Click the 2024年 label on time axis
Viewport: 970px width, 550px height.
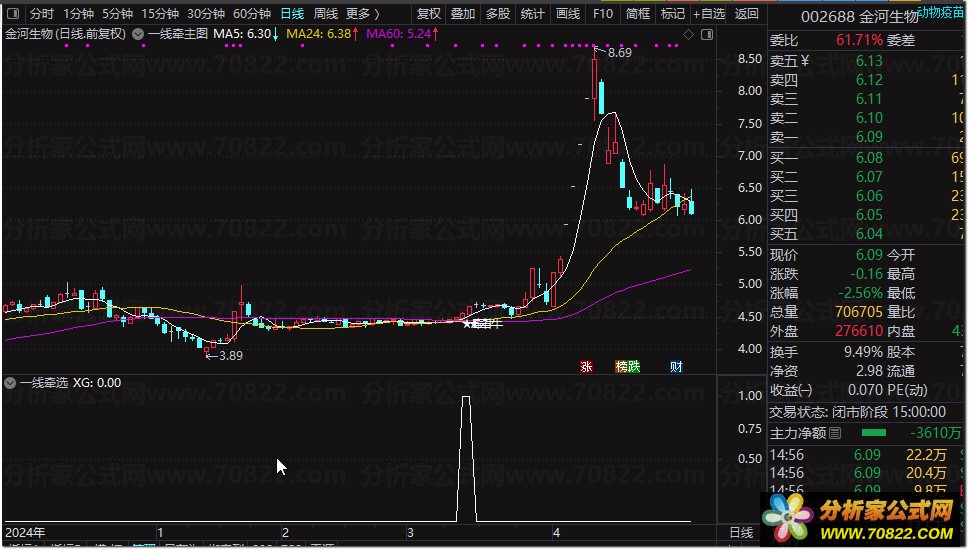[25, 533]
